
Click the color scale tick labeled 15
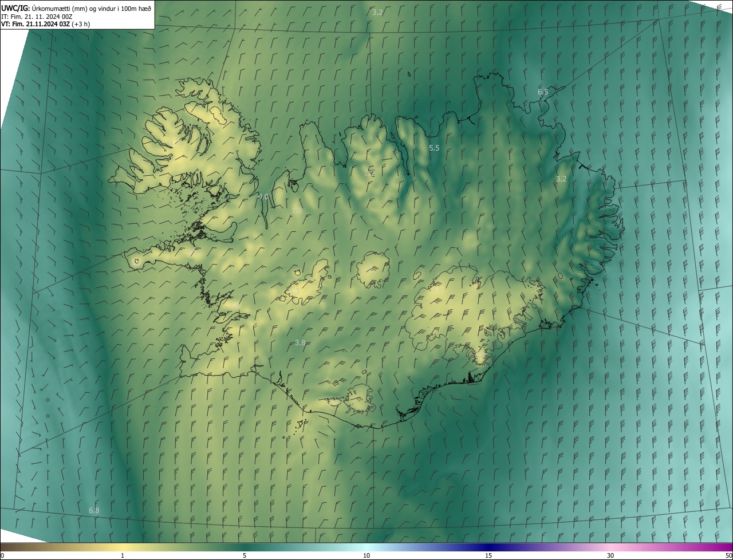[488, 555]
